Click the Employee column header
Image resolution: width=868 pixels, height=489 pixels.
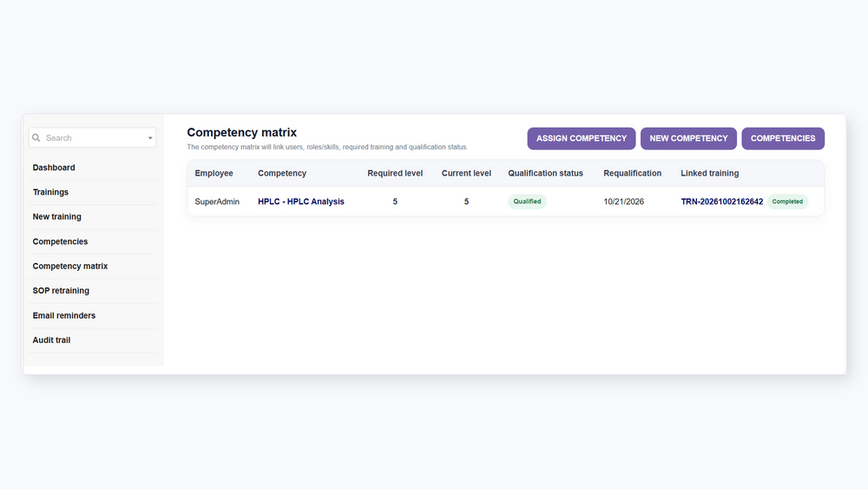pos(214,174)
